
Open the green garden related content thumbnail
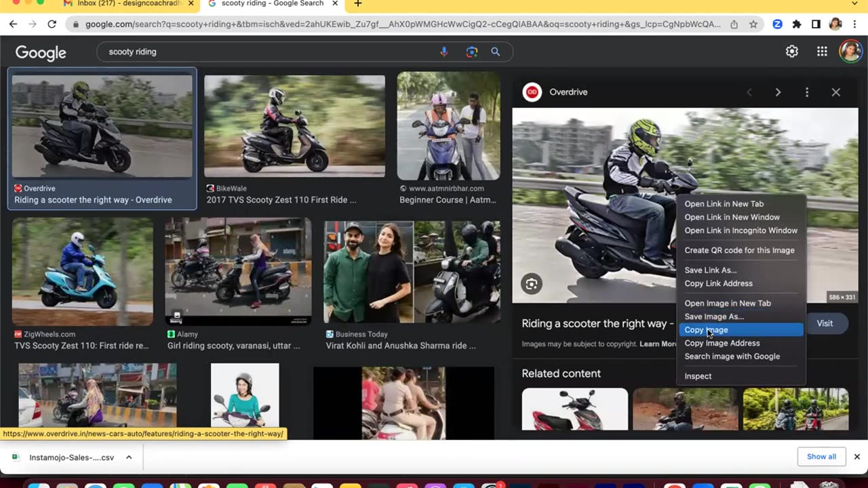click(x=795, y=409)
